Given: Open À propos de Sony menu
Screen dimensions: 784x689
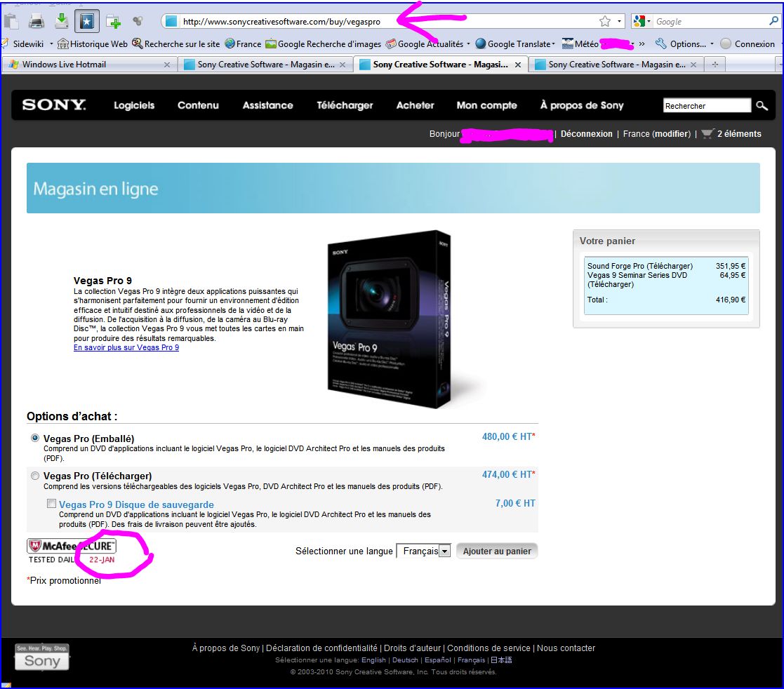Looking at the screenshot, I should click(x=582, y=105).
